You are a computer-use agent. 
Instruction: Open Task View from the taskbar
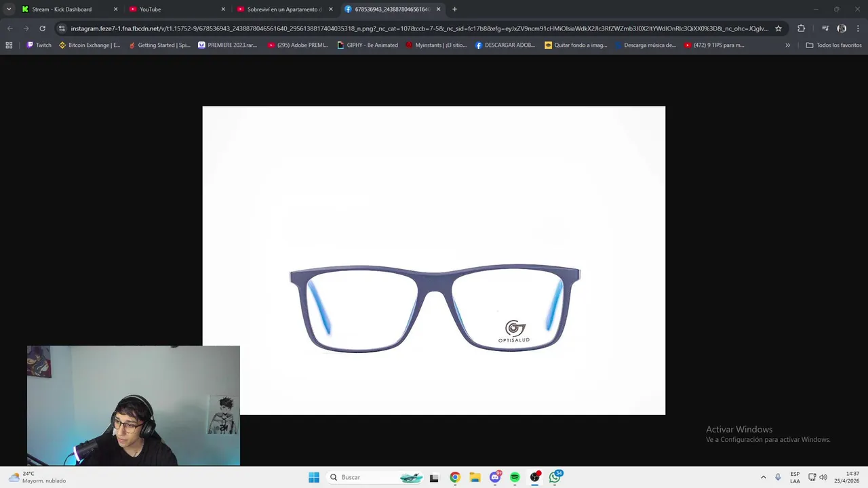434,477
